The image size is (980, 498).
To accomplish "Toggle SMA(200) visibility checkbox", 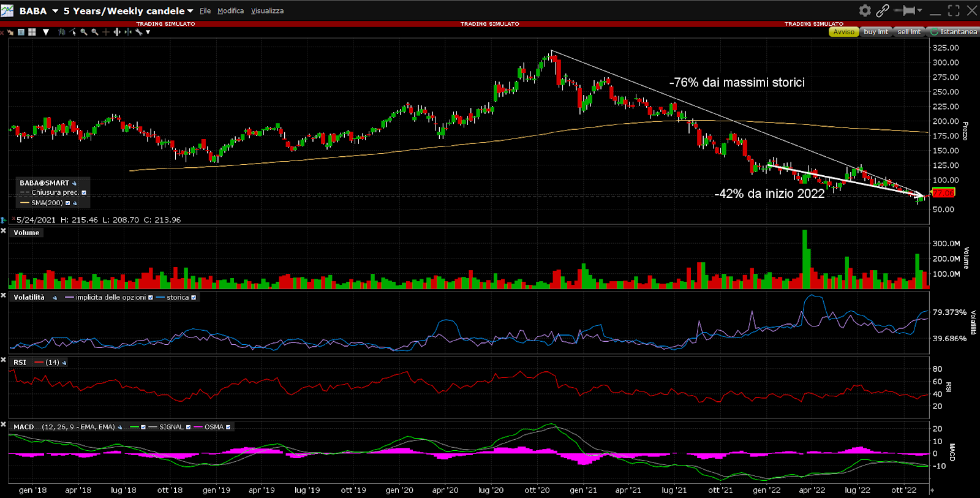I will [x=67, y=203].
